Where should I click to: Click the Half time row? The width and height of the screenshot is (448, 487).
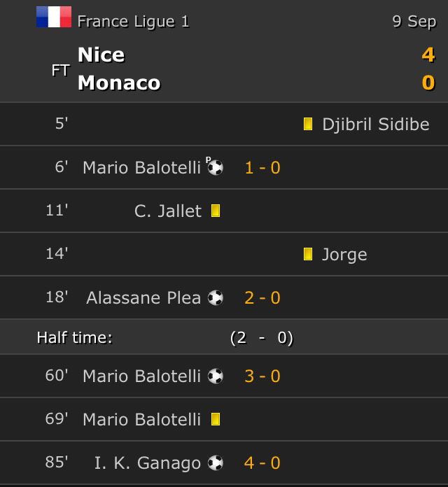point(224,338)
